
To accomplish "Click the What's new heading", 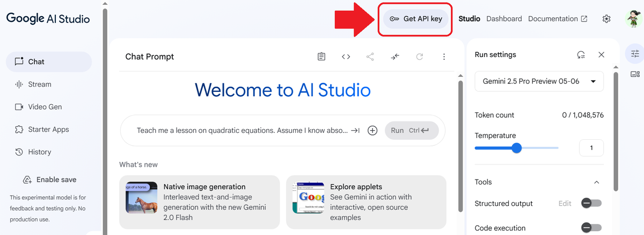I will [138, 165].
